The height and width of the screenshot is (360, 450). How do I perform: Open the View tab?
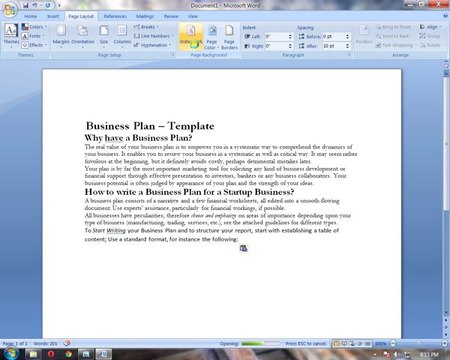tap(192, 16)
